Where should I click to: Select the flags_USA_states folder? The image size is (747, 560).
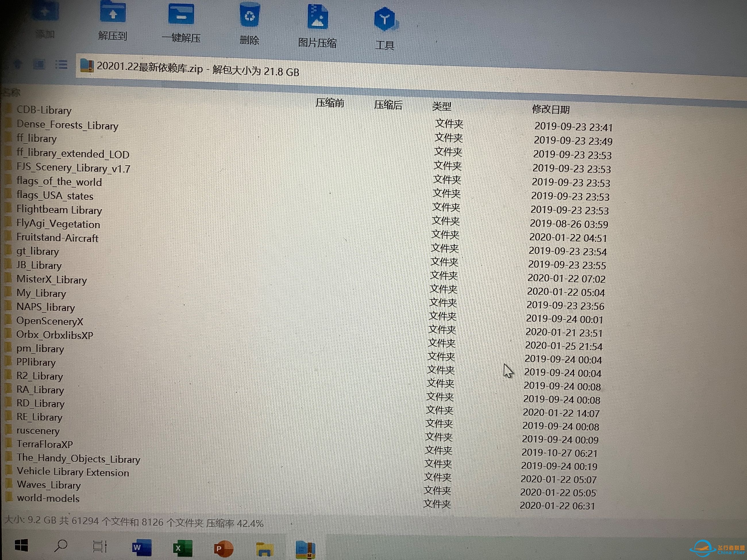tap(55, 196)
